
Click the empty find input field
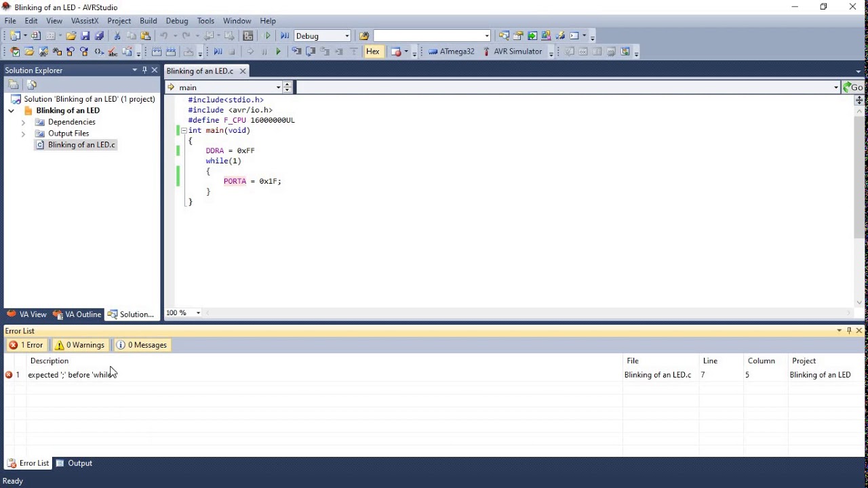click(x=428, y=36)
